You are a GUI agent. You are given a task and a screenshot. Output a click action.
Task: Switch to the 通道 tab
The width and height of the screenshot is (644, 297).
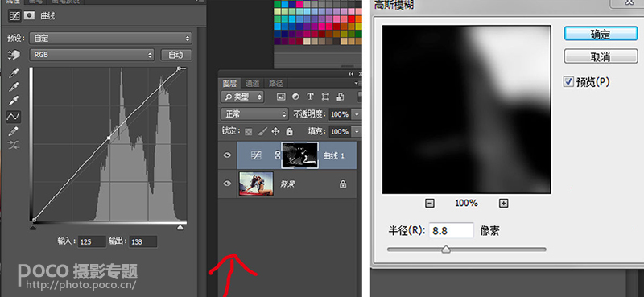(x=252, y=84)
